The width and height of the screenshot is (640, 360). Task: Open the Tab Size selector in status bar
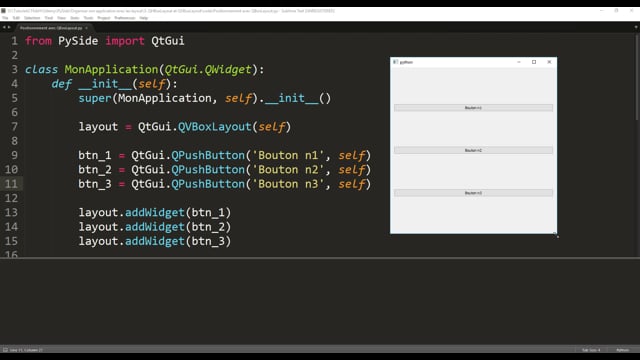591,350
